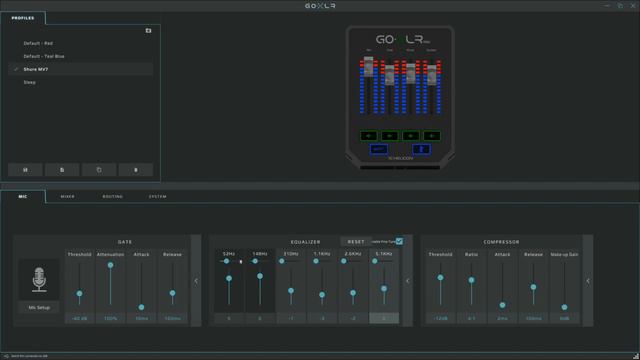Click the save profile icon button
The image size is (640, 360).
click(25, 170)
